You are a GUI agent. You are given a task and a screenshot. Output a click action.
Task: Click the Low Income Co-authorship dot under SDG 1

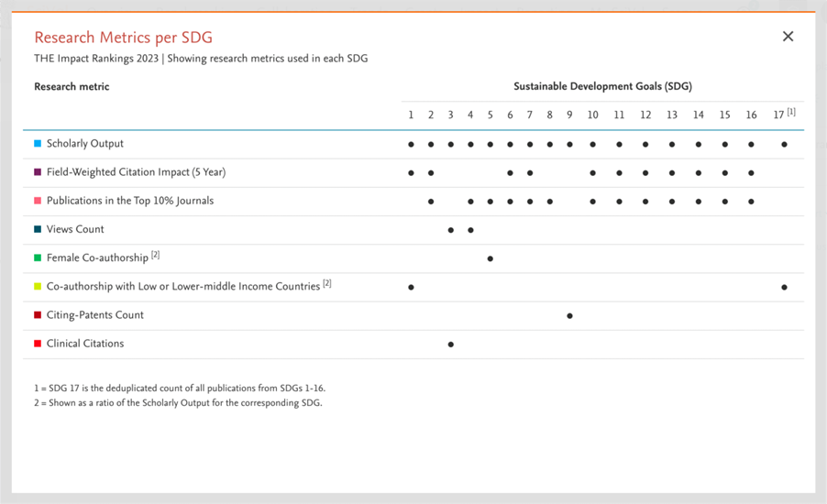(411, 288)
